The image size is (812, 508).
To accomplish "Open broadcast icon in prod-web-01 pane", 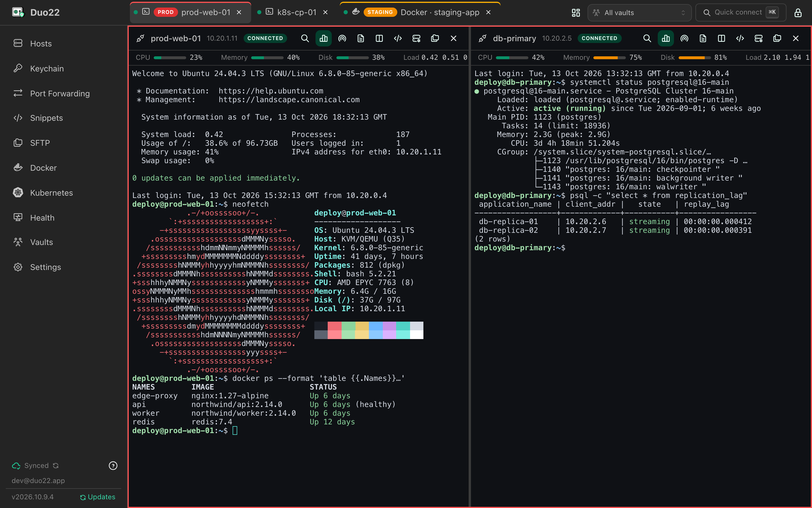I will click(342, 38).
